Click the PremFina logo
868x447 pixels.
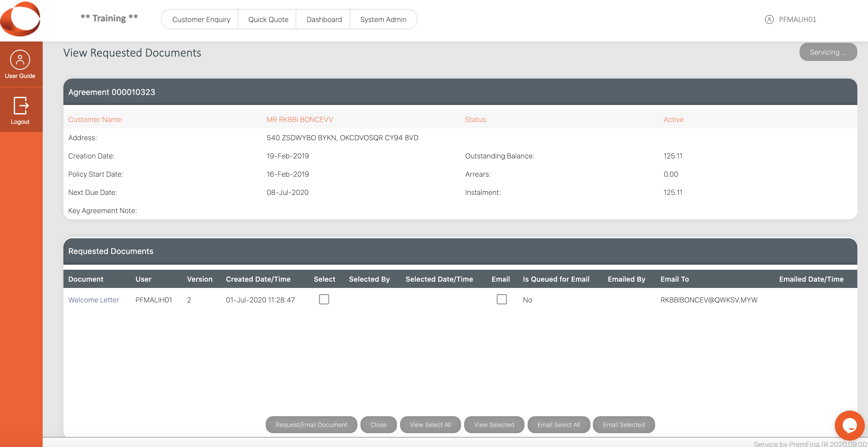click(20, 19)
